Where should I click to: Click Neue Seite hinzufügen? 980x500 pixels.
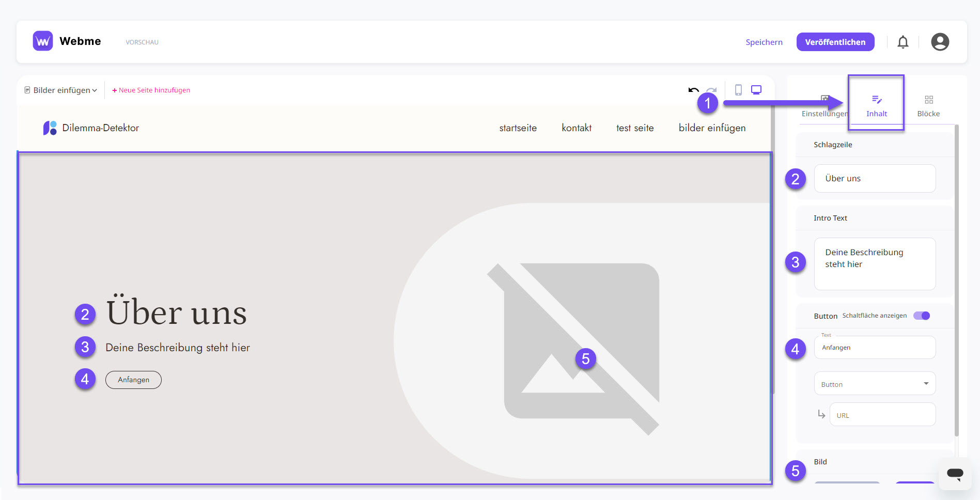point(151,90)
